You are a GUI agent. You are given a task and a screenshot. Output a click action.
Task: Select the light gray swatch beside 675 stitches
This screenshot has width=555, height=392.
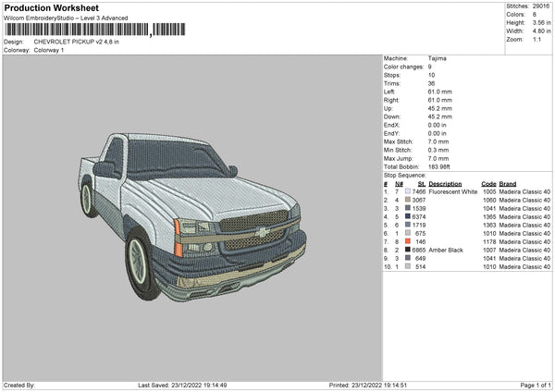pos(408,233)
